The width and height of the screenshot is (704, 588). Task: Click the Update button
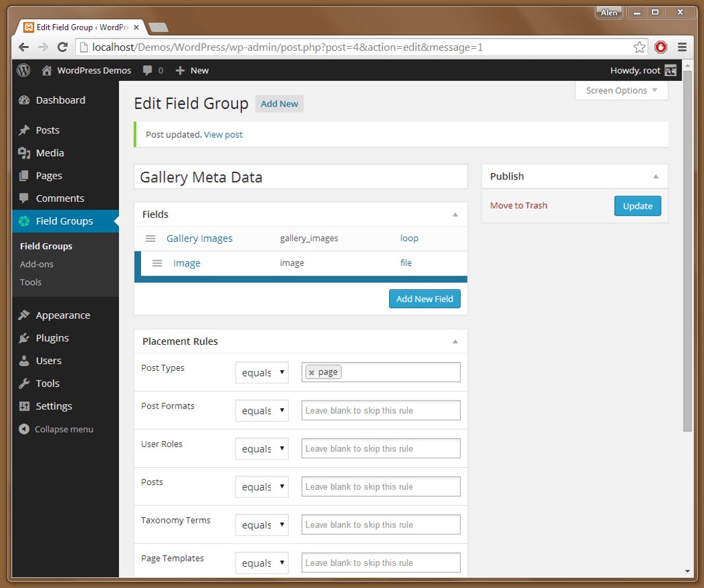pos(637,206)
